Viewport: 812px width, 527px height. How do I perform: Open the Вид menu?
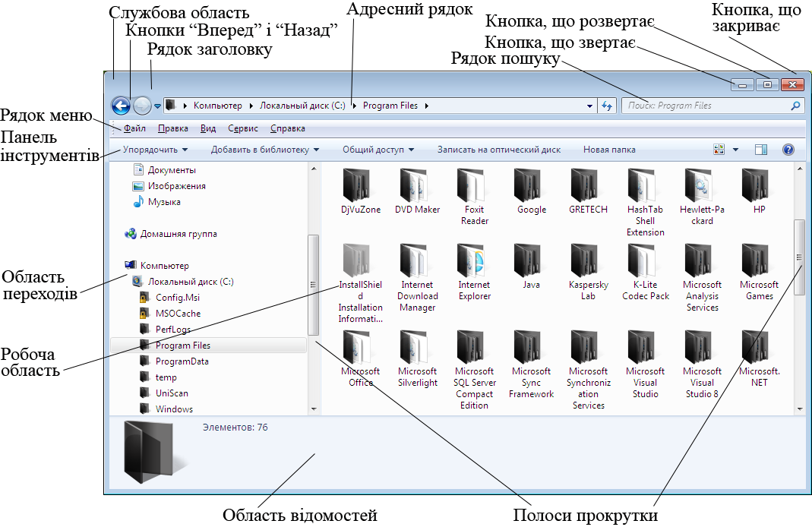click(208, 128)
